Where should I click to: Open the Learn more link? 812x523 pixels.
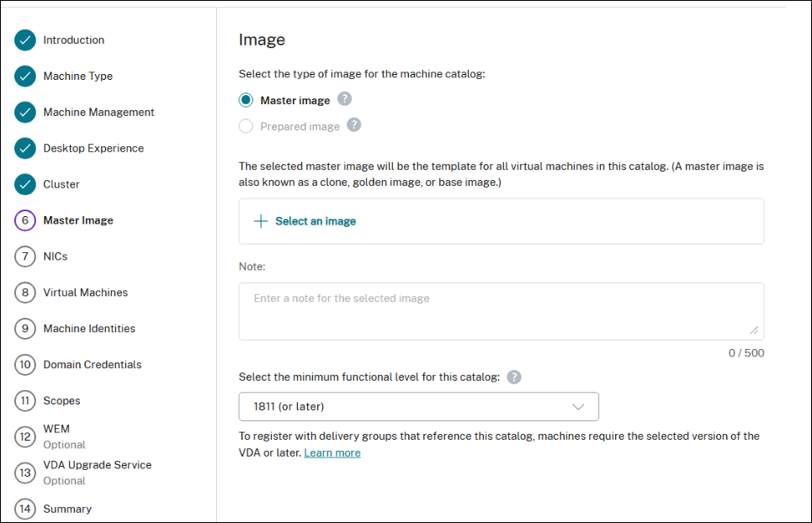[332, 452]
